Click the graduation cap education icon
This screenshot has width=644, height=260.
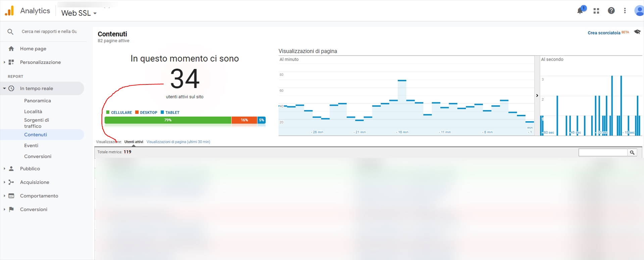tap(637, 32)
